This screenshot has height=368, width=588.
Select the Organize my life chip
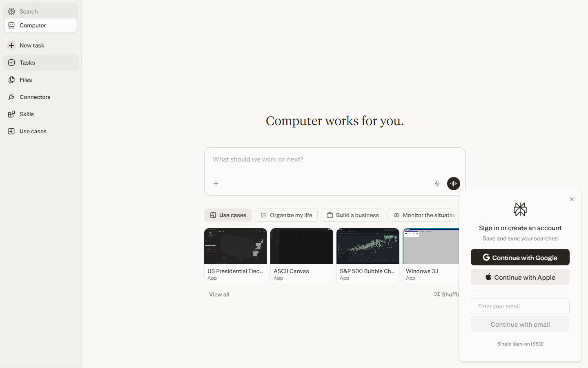(x=286, y=215)
